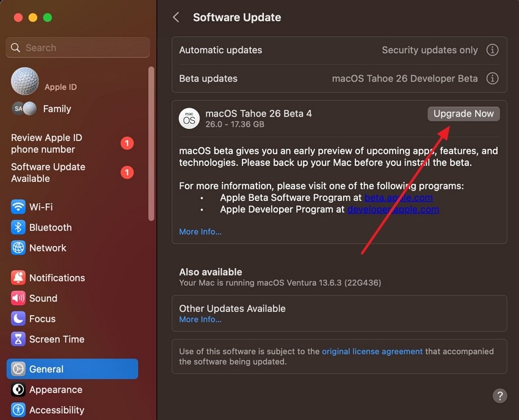
Task: Click the Accessibility icon
Action: pos(18,410)
